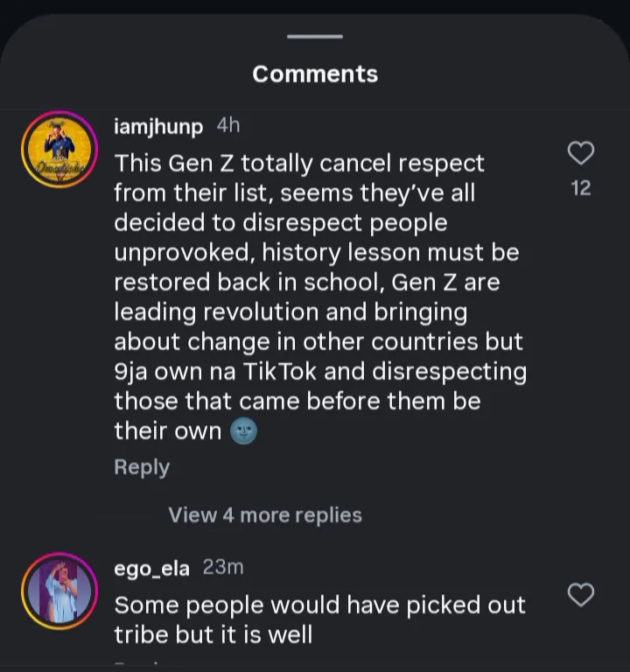The image size is (630, 672).
Task: Open the iamjhunp username link
Action: click(x=158, y=126)
